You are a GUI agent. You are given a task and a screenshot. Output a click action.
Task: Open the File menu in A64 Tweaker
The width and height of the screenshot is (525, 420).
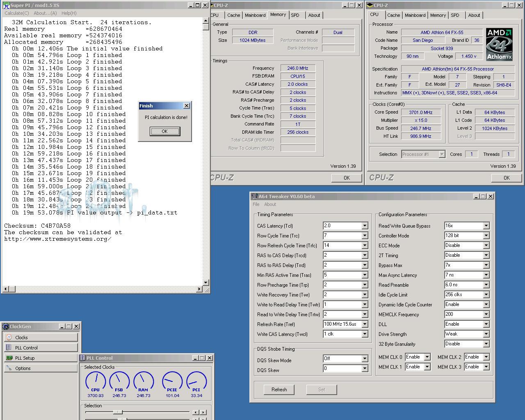256,204
